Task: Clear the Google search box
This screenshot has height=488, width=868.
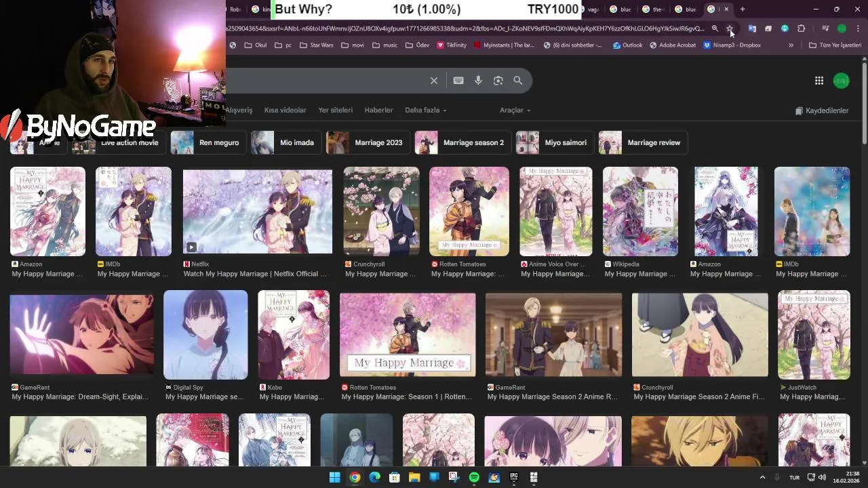Action: coord(434,81)
